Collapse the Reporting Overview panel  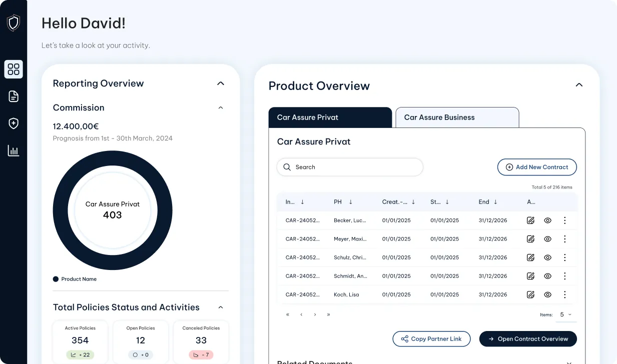(221, 83)
